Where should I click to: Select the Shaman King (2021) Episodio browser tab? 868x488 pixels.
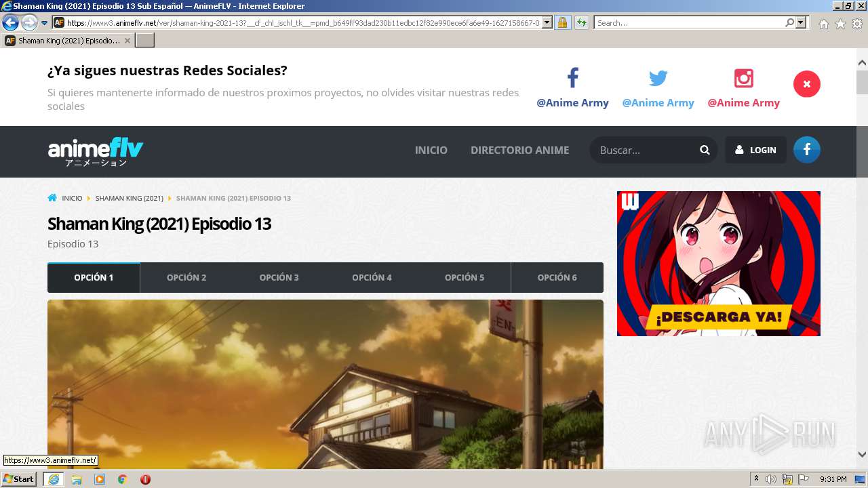click(68, 41)
